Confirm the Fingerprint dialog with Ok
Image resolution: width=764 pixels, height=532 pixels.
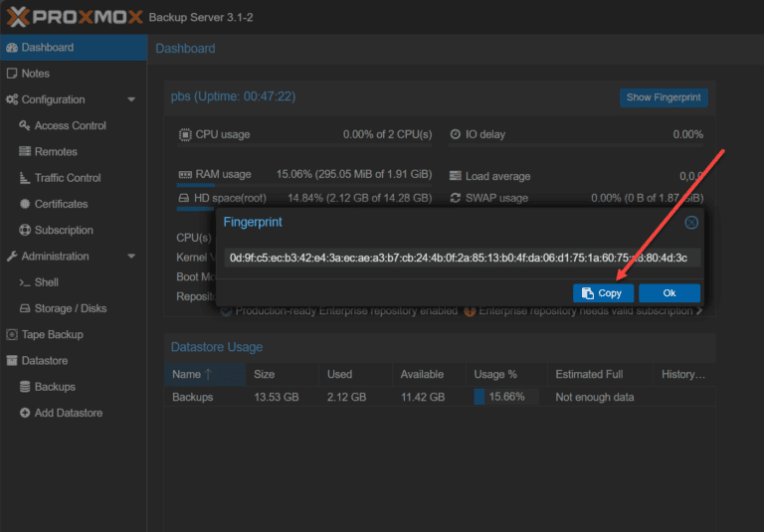click(x=668, y=293)
